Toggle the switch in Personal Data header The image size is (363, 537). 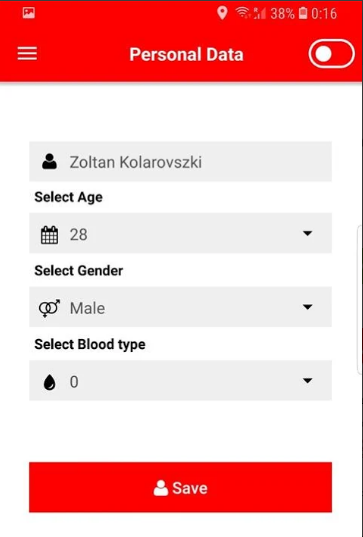(x=331, y=54)
